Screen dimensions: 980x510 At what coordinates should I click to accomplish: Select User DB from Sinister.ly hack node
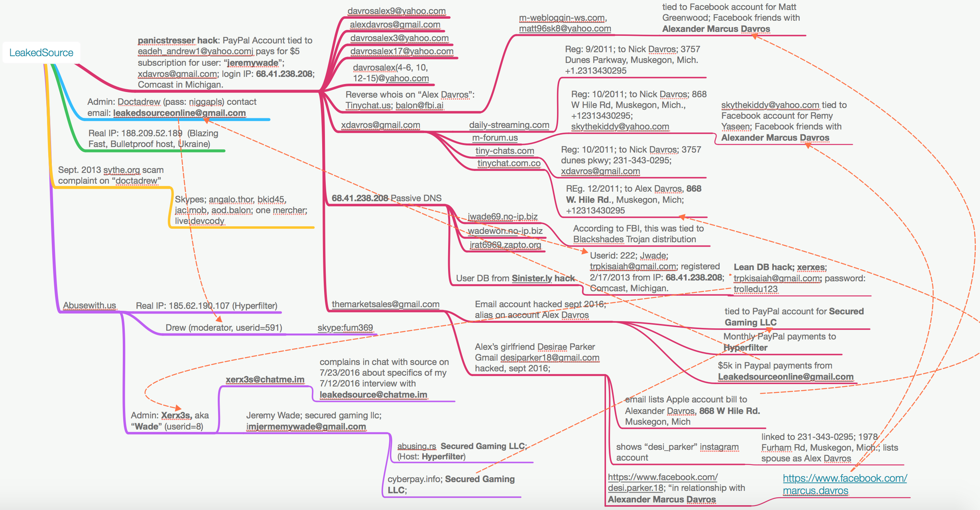(x=515, y=278)
